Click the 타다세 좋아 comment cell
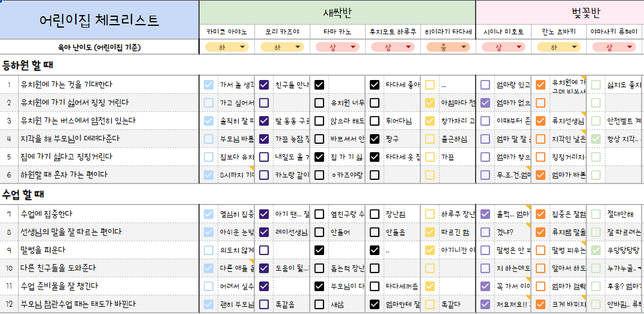The height and width of the screenshot is (314, 644). pos(402,85)
